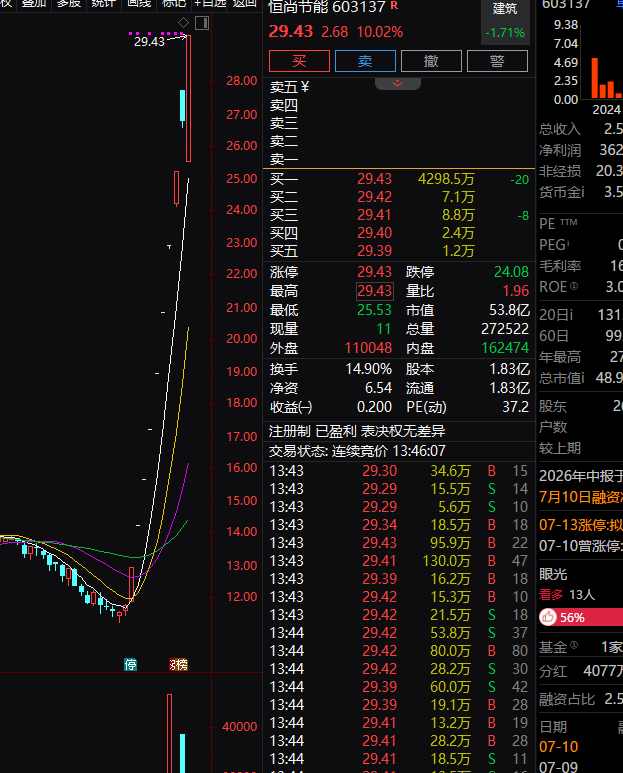Click the 返回 back toolbar item

tap(244, 3)
